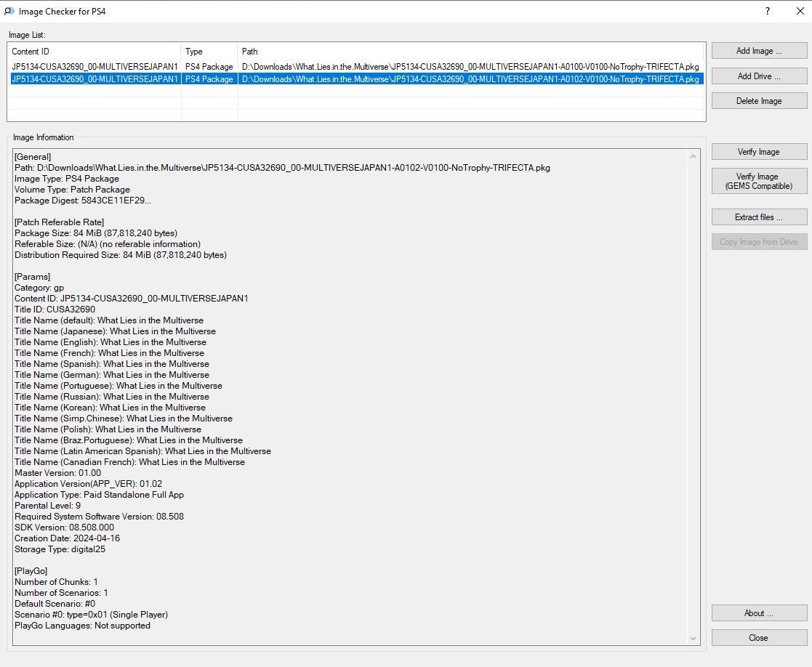Click the first row's Content ID cell
Screen dimensions: 812x667
[x=95, y=67]
